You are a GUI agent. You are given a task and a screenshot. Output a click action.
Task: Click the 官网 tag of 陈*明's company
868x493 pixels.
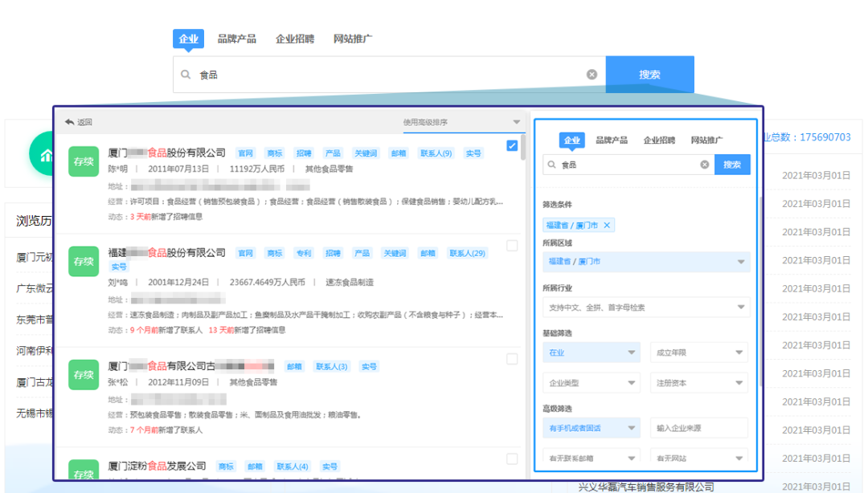(245, 153)
